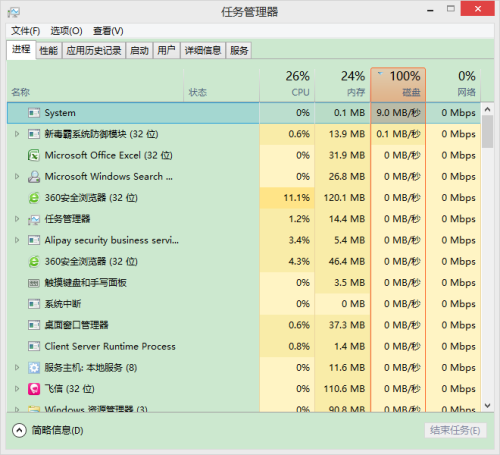Click the 飞信 pink app icon
This screenshot has height=455, width=500.
(34, 389)
